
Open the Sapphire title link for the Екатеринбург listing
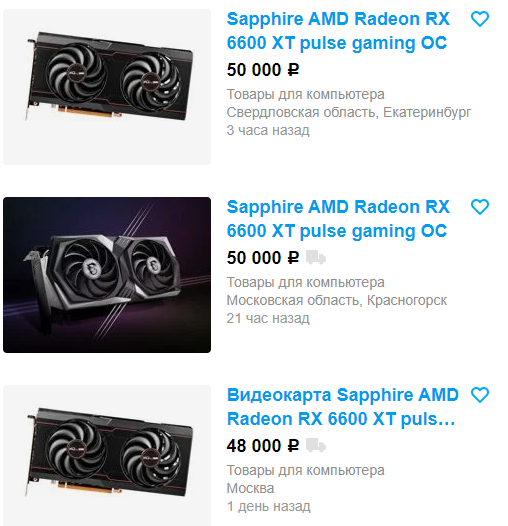(x=338, y=31)
